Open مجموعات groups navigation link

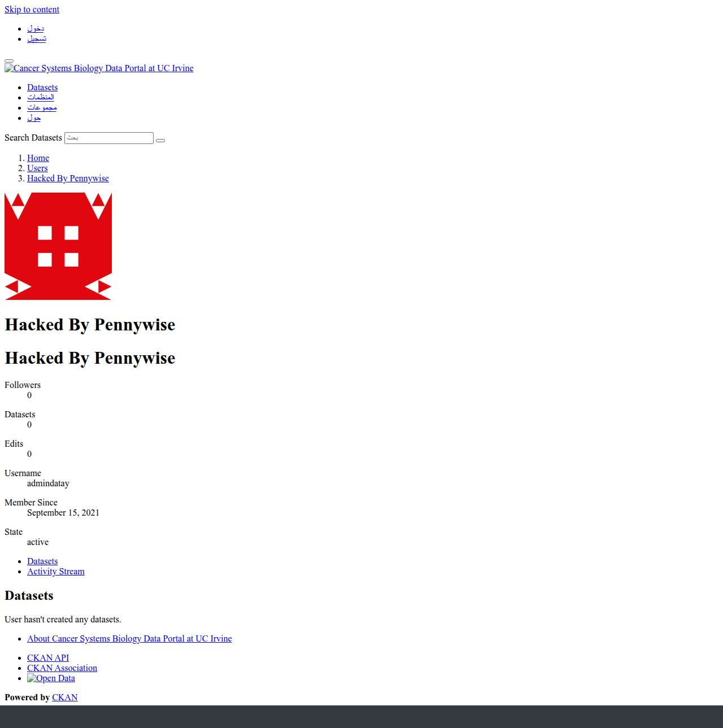click(42, 108)
